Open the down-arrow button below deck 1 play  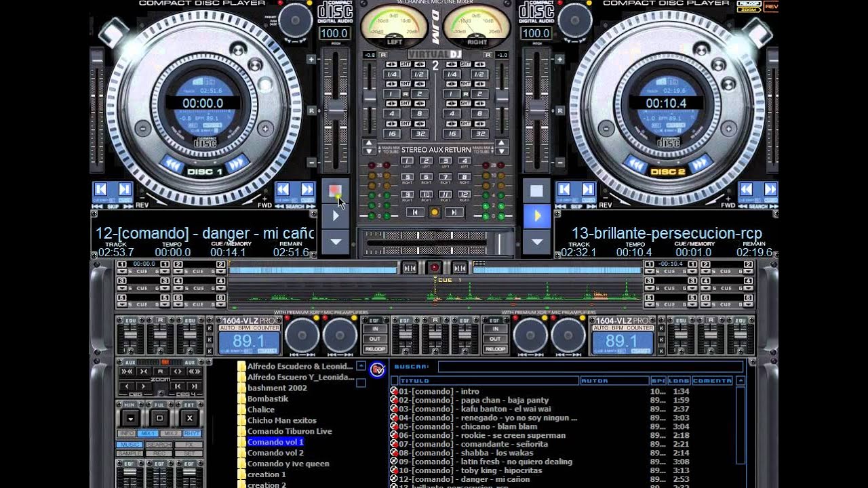click(x=336, y=241)
